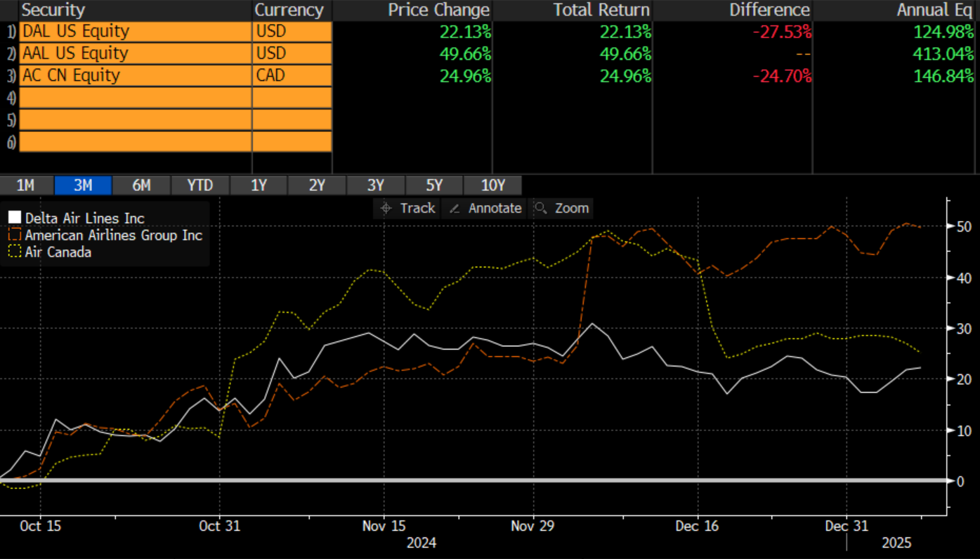Pick the 10Y range tab

tap(492, 185)
